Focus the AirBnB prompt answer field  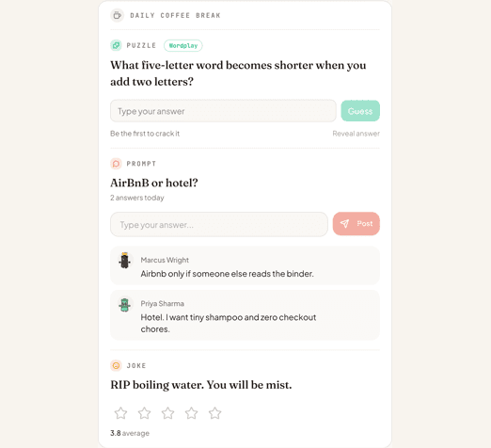(219, 224)
